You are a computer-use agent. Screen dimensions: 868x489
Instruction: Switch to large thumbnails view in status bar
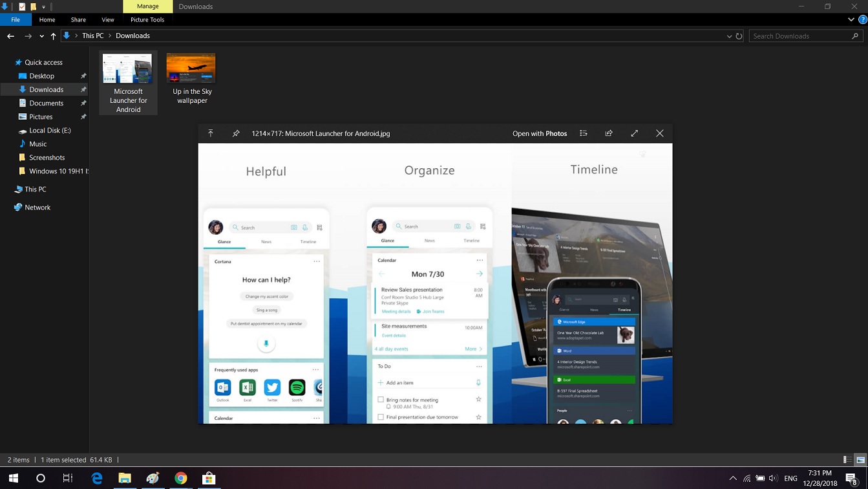point(860,460)
